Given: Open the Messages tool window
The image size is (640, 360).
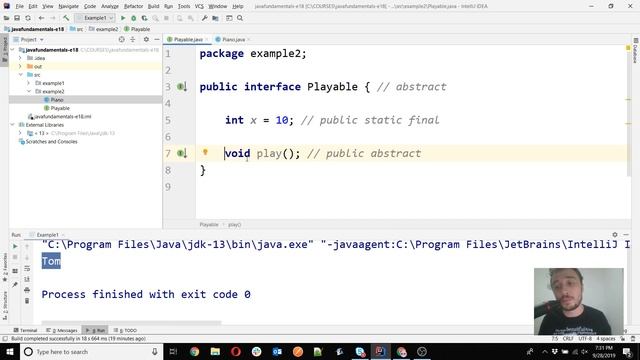Looking at the screenshot, I should 62,330.
